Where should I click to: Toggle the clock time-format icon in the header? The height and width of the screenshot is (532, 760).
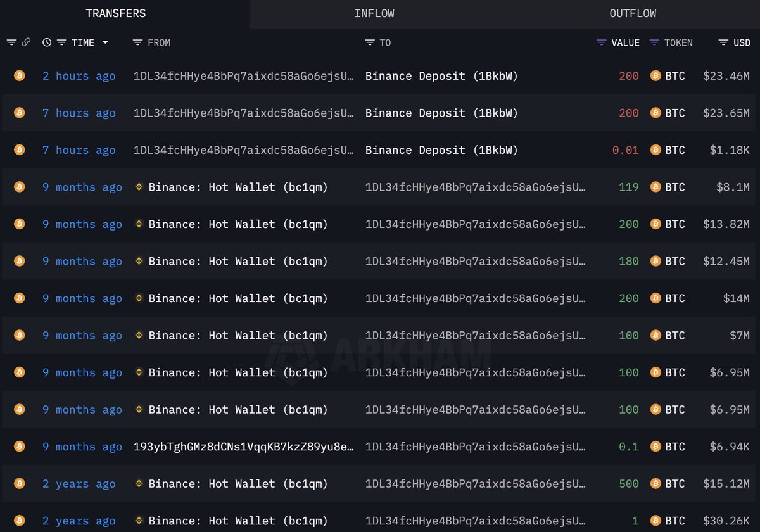tap(47, 42)
